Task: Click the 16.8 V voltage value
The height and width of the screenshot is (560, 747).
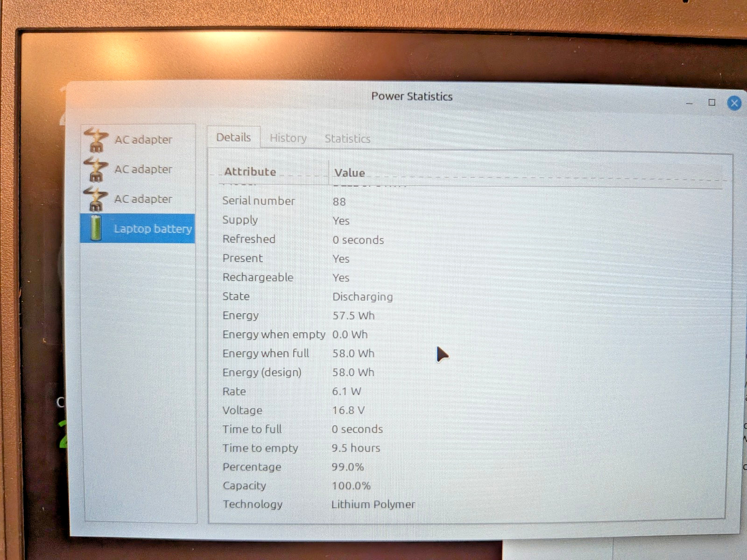Action: [x=348, y=410]
